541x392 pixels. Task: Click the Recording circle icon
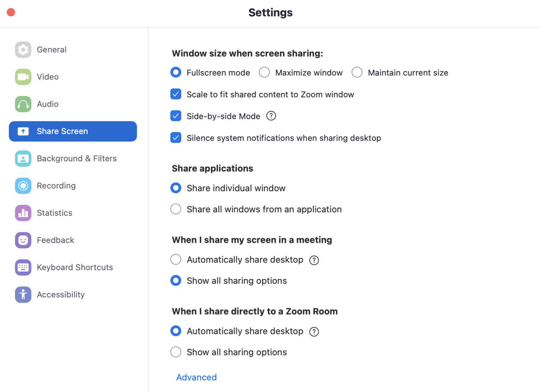tap(23, 186)
